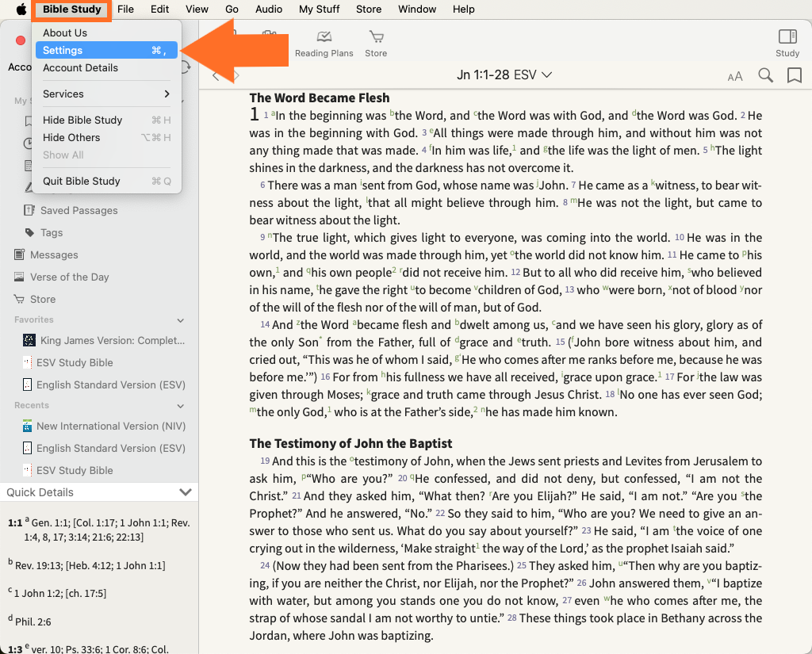Open the File menu
Viewport: 812px width, 654px height.
click(125, 10)
